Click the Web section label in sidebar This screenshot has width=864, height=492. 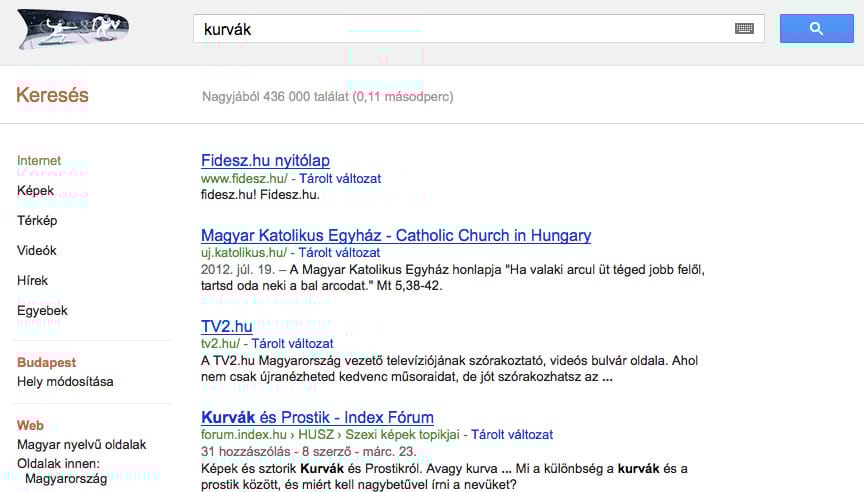30,425
